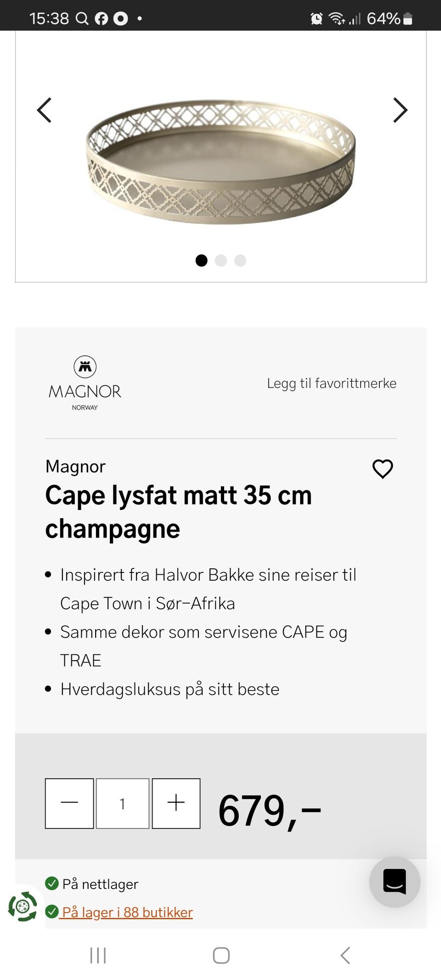Add product to favorites with heart icon
This screenshot has width=441, height=980.
click(x=382, y=469)
